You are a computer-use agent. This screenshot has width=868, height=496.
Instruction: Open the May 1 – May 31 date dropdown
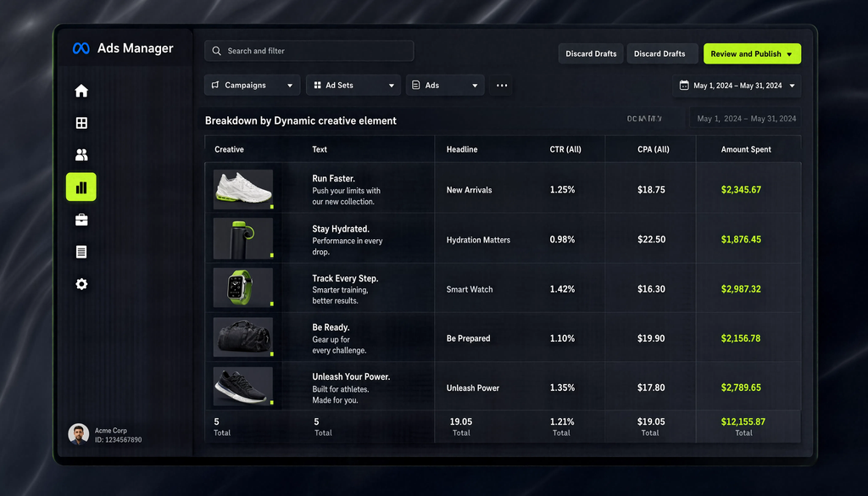point(737,86)
